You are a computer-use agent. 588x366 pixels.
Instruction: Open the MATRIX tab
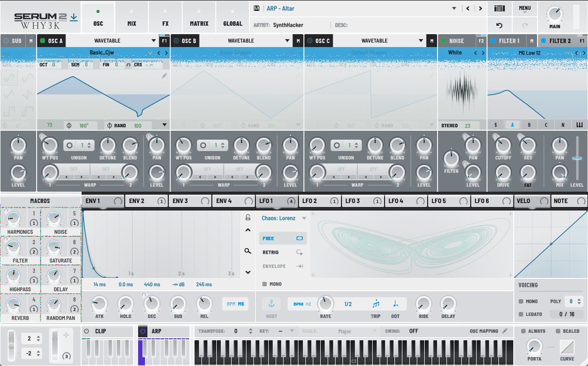pos(199,17)
